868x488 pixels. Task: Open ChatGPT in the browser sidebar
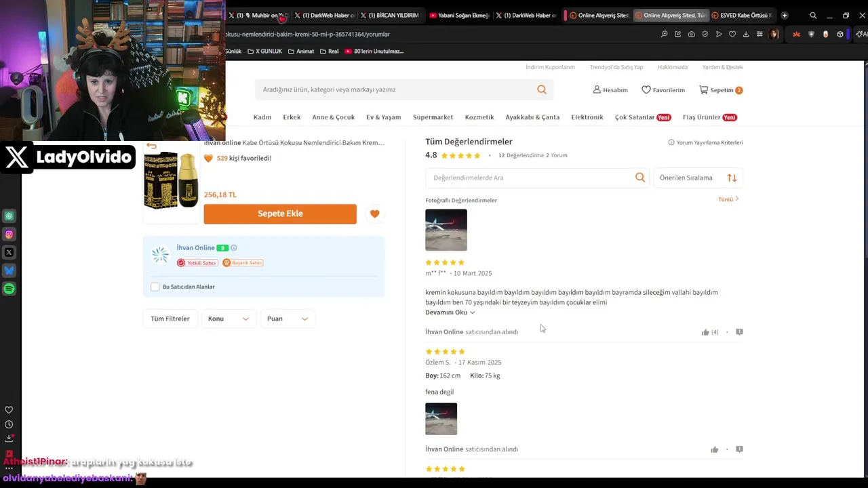[9, 216]
